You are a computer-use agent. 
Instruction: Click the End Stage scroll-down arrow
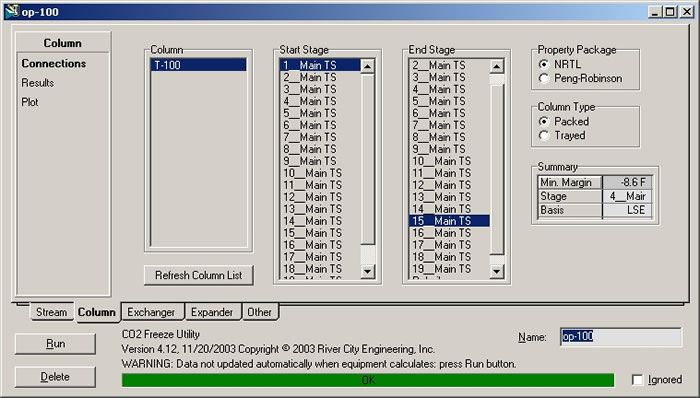pyautogui.click(x=496, y=271)
